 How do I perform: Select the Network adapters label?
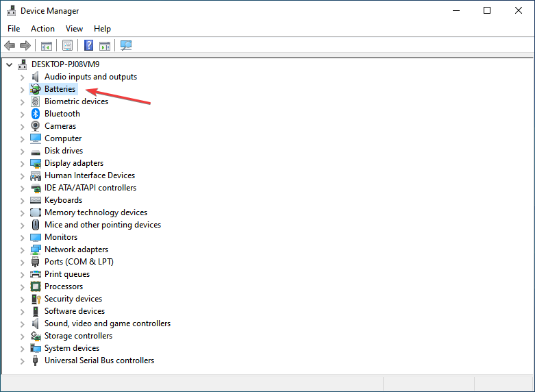point(77,249)
